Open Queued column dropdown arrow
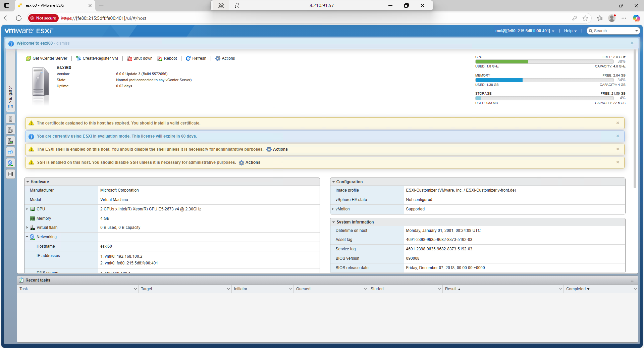This screenshot has height=348, width=644. [365, 289]
